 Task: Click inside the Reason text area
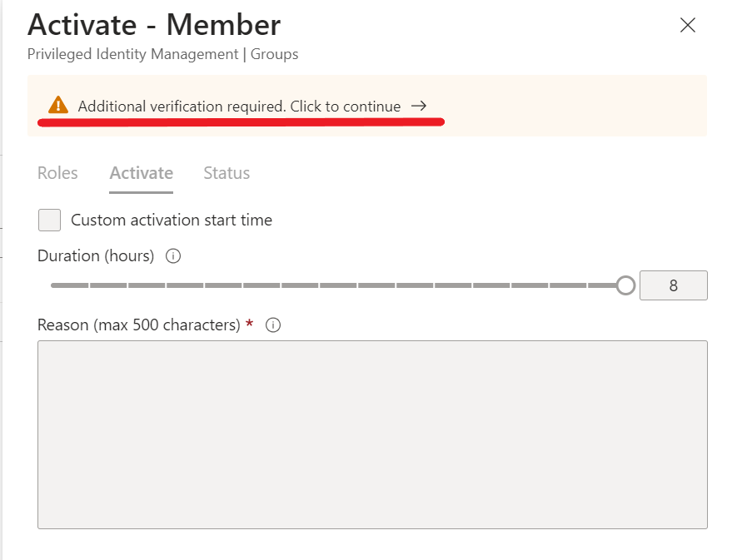pos(372,434)
